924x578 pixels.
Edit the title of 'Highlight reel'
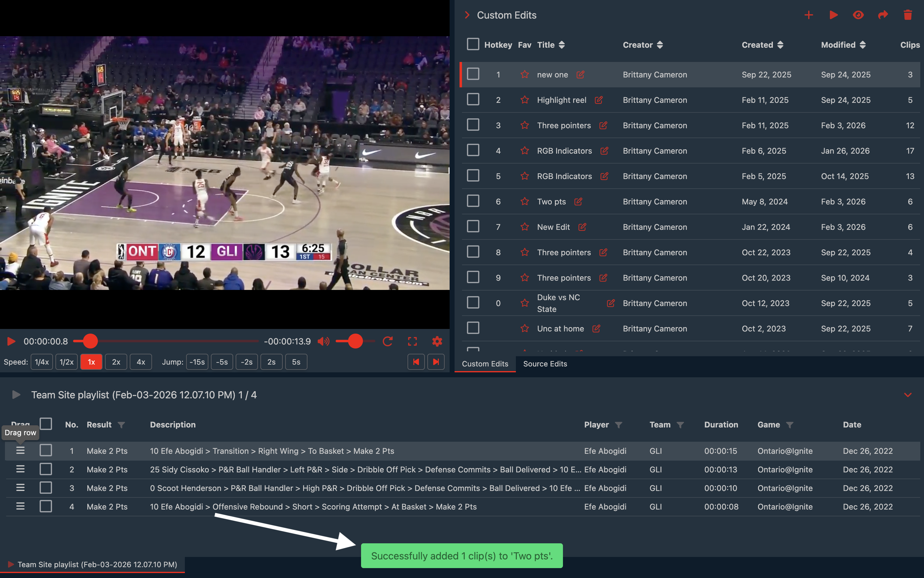(x=599, y=100)
